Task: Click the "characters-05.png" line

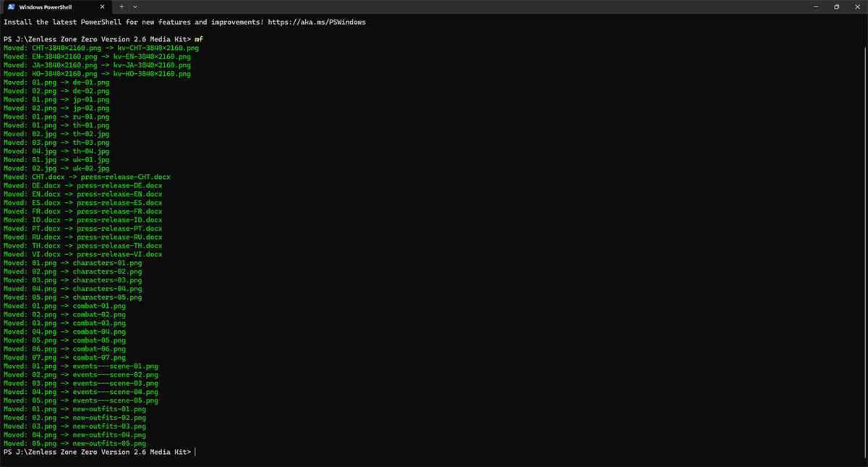Action: pos(73,298)
